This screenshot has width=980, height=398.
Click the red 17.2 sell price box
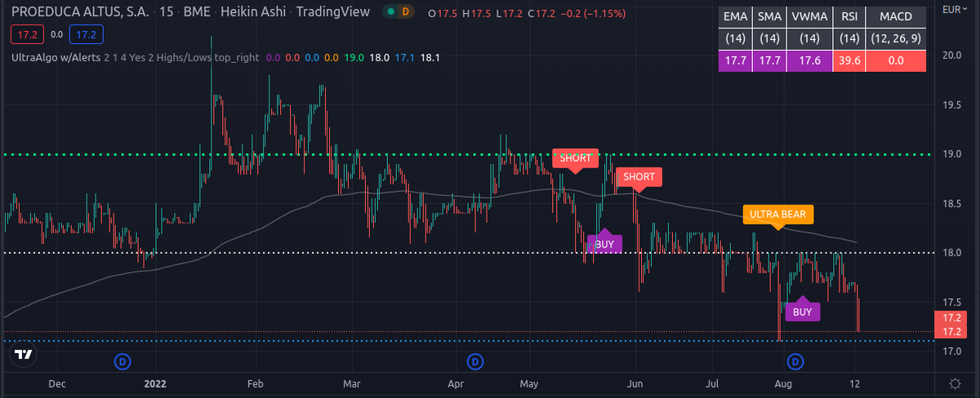27,34
